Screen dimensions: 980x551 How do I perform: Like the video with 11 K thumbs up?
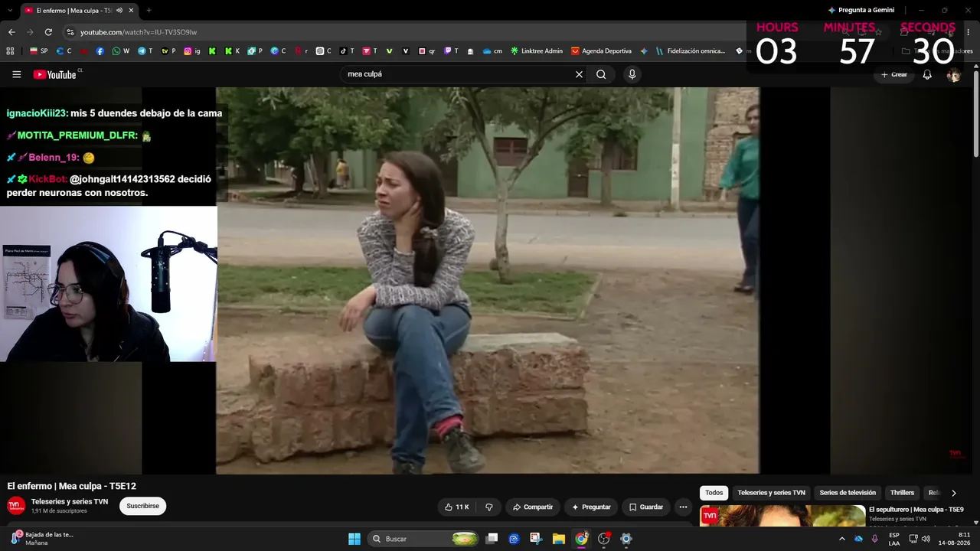click(x=456, y=507)
